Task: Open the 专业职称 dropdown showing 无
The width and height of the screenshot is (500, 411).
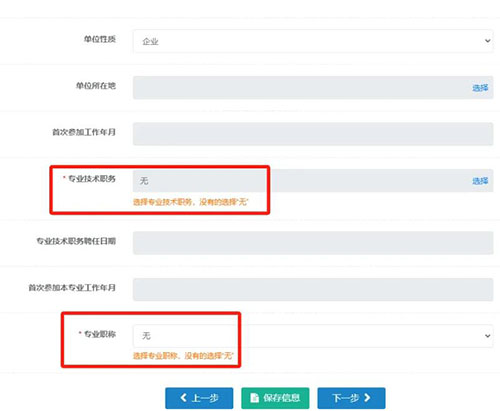Action: point(313,336)
